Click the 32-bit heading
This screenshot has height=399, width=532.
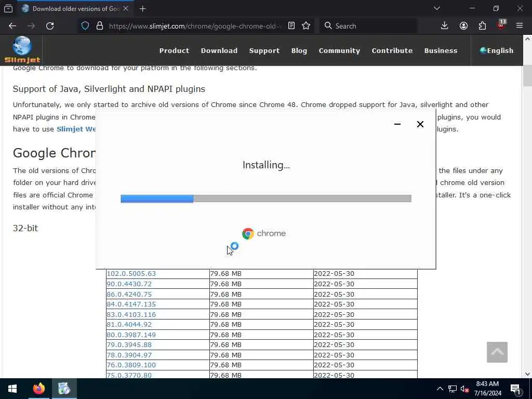[25, 228]
